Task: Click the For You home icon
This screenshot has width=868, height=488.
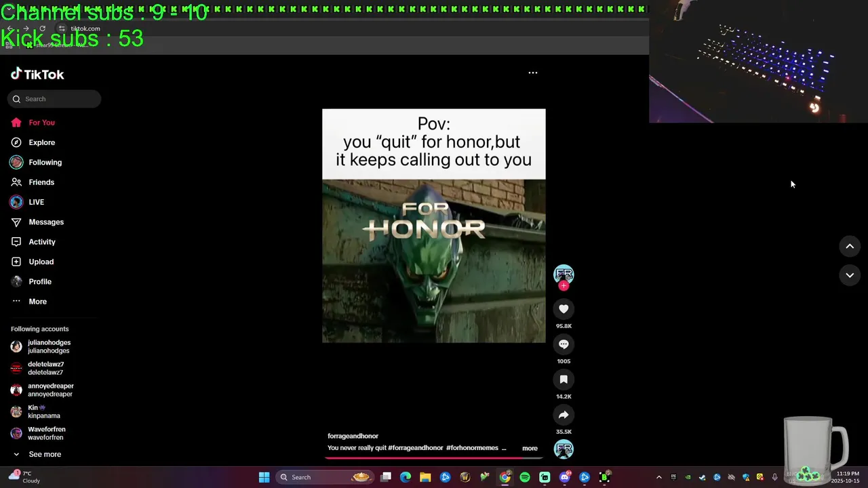Action: click(16, 123)
